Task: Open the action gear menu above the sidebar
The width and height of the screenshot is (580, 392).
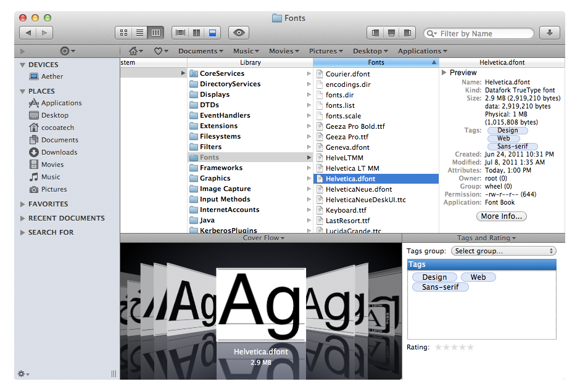Action: [67, 51]
